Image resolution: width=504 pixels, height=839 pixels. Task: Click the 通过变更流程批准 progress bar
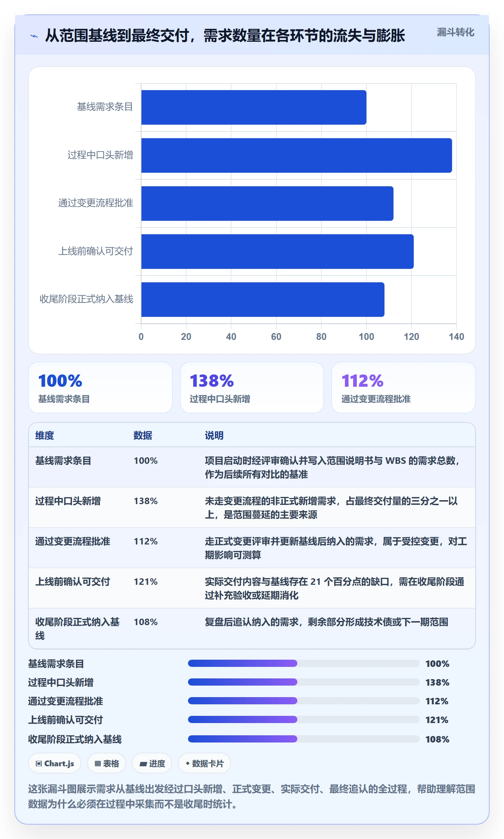tap(304, 701)
